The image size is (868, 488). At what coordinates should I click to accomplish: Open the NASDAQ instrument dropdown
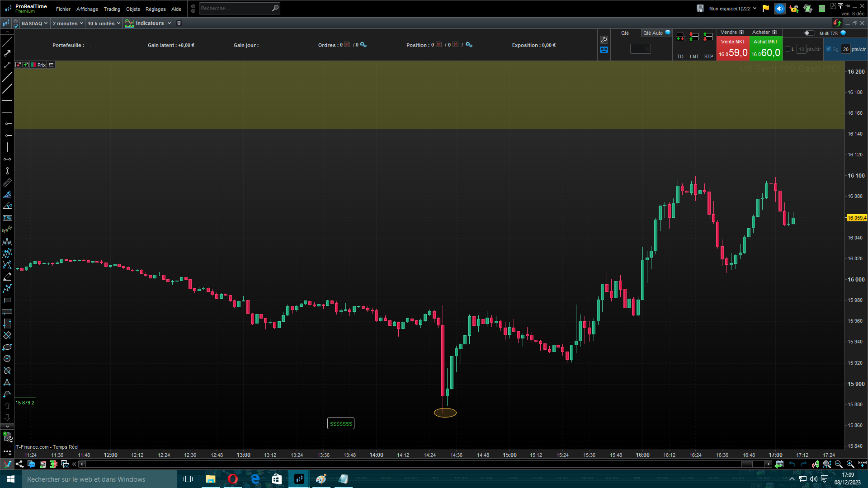tap(34, 23)
